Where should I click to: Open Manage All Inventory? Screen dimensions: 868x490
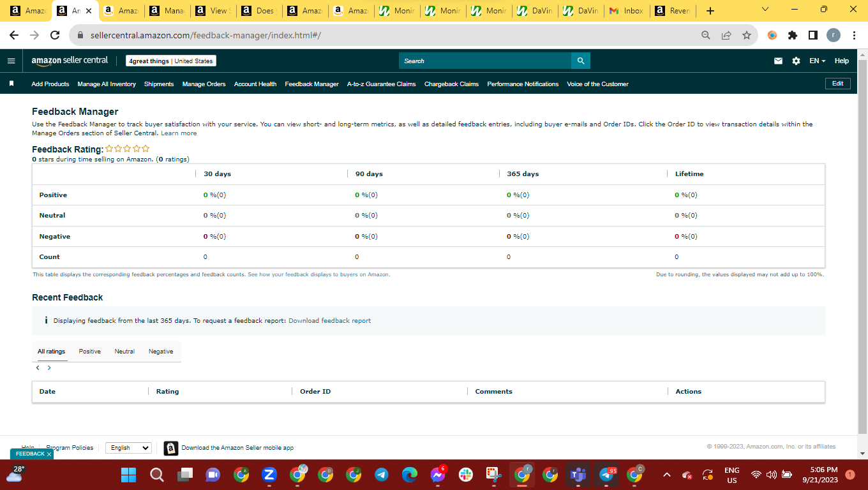coord(107,84)
